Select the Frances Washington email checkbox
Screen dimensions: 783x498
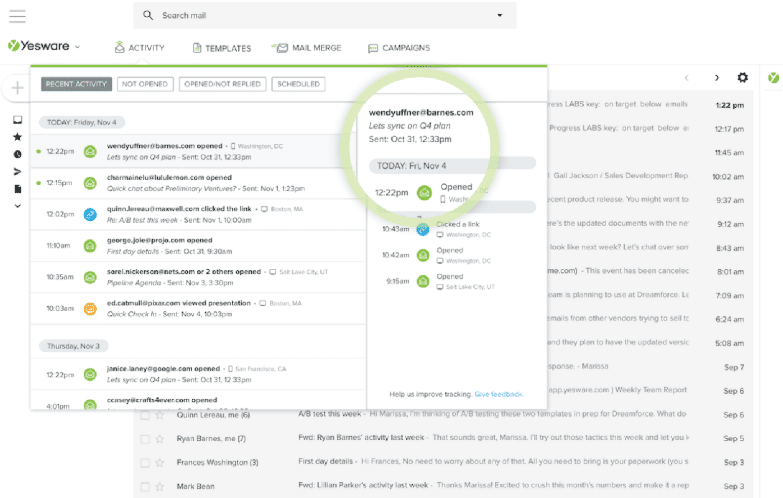[143, 462]
